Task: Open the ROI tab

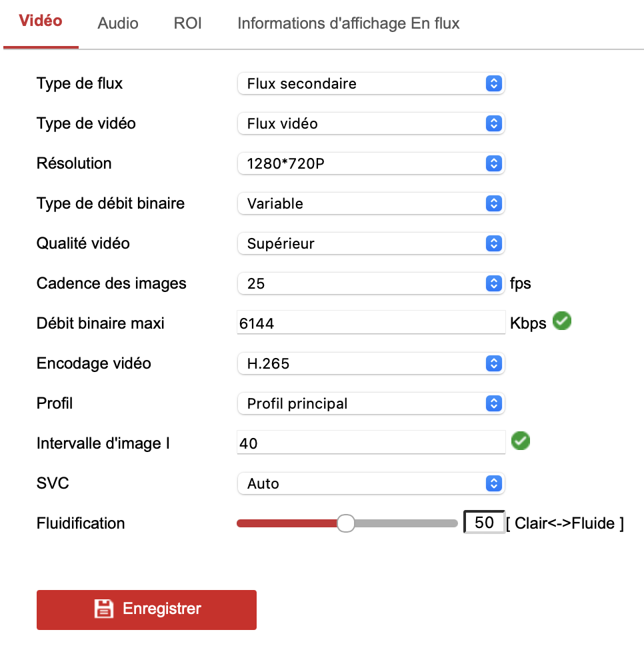Action: [187, 23]
